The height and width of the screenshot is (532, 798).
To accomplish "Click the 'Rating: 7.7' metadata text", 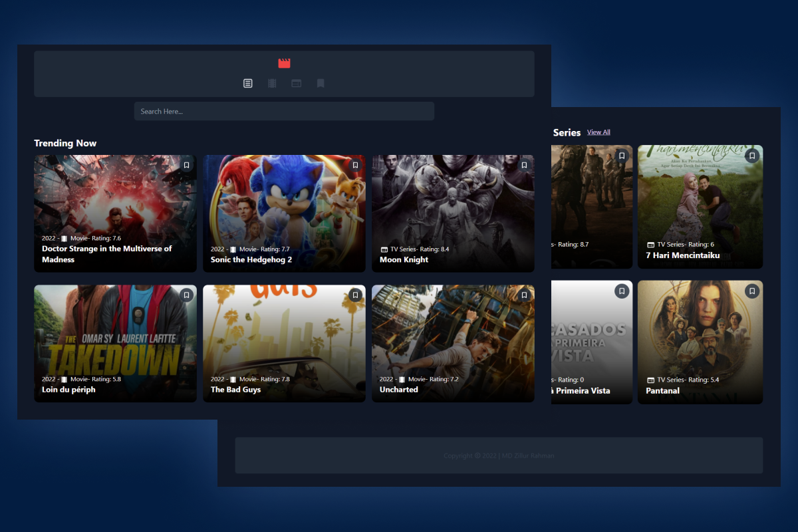I will 275,249.
